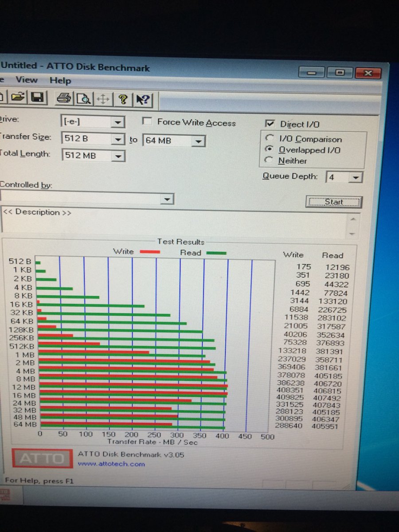Start the disk benchmark
The height and width of the screenshot is (532, 399).
click(334, 202)
